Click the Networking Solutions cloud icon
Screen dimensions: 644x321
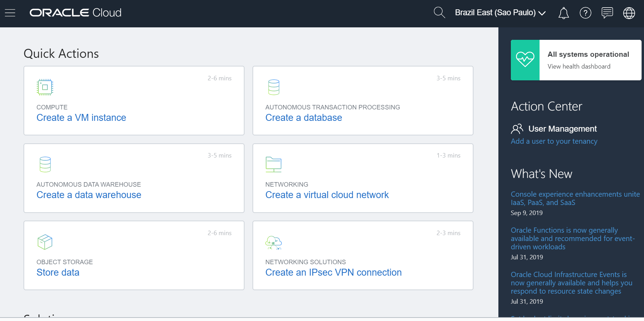274,242
